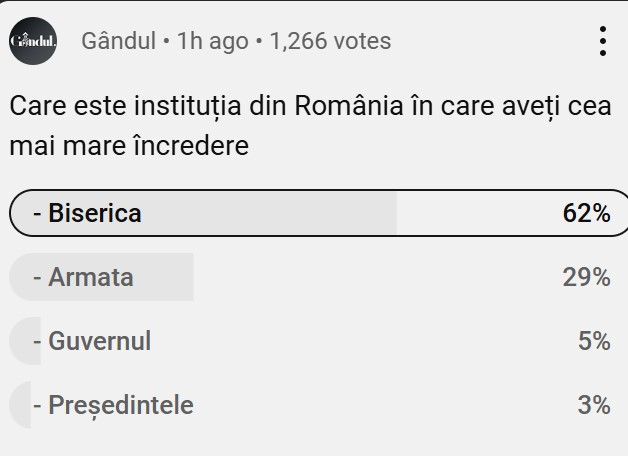Open the Gândul channel avatar
Image resolution: width=628 pixels, height=456 pixels.
tap(33, 41)
